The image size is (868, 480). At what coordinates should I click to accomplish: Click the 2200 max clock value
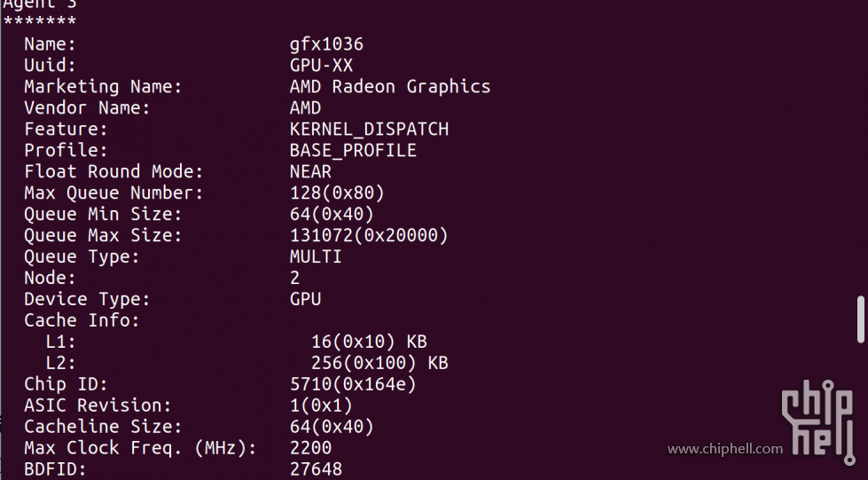click(x=310, y=448)
